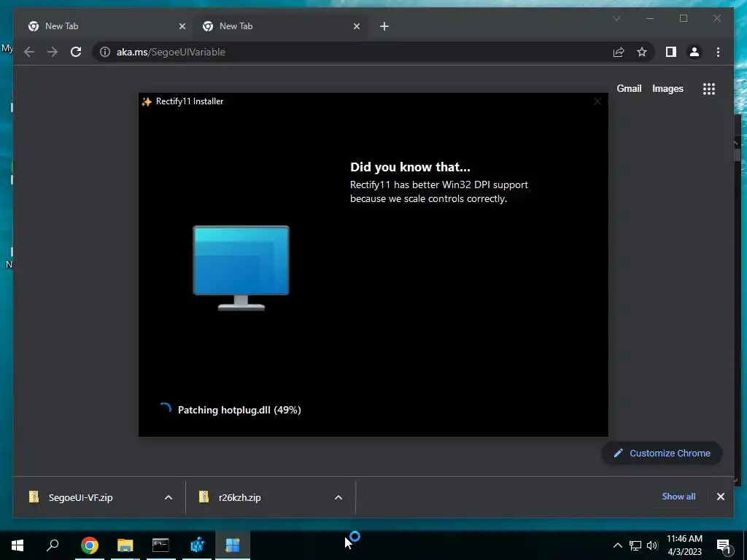Image resolution: width=747 pixels, height=560 pixels.
Task: Open tab search chevron in title bar
Action: (616, 18)
